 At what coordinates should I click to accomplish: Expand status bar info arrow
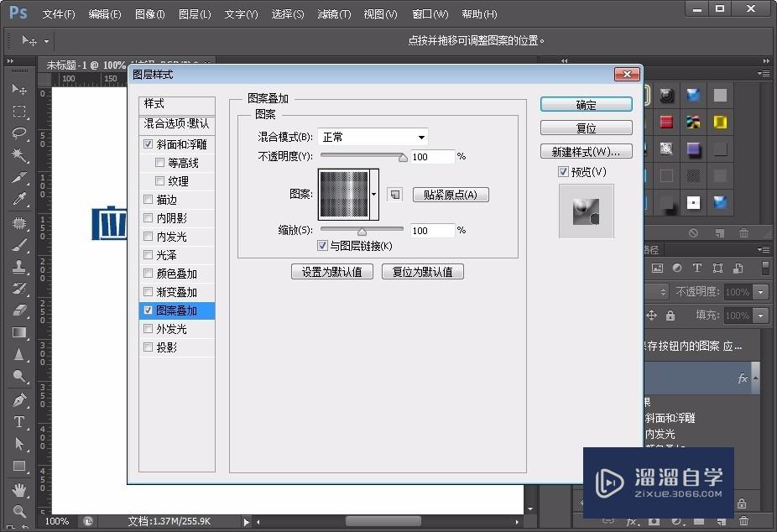247,521
